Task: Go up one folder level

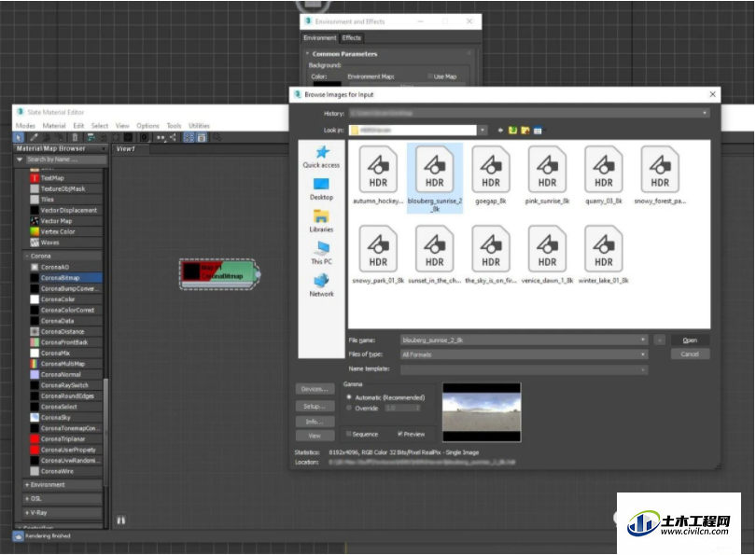Action: click(x=512, y=131)
